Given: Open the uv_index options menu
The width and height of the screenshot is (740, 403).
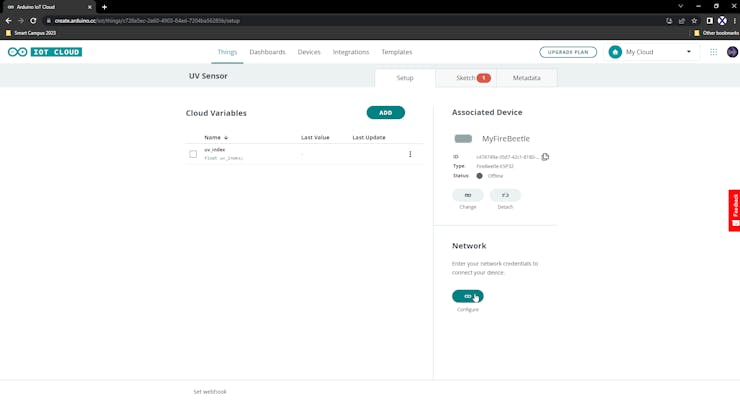Looking at the screenshot, I should click(410, 154).
